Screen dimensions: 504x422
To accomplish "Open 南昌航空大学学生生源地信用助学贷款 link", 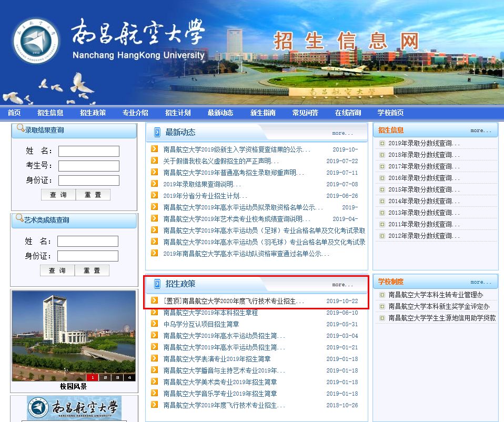I will 442,318.
